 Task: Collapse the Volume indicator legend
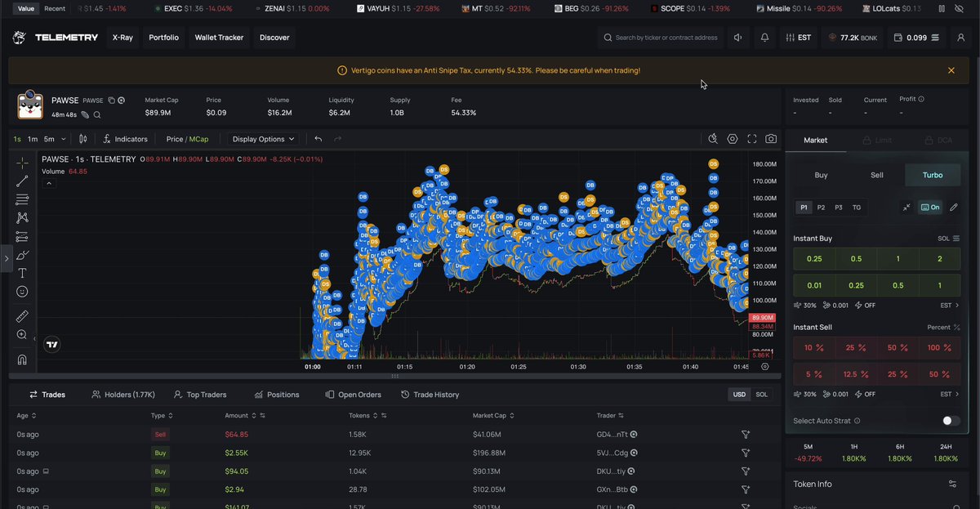click(x=48, y=184)
